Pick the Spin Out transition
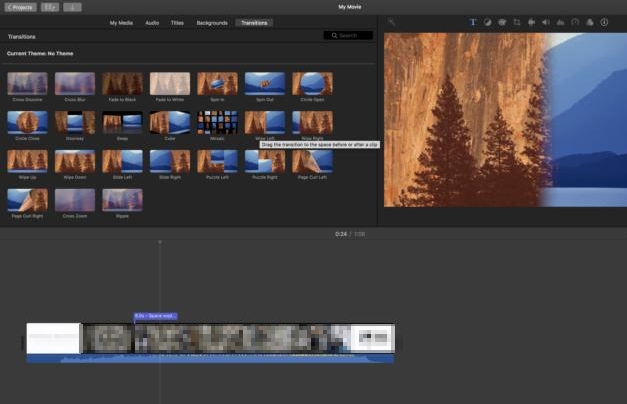This screenshot has width=627, height=404. coord(265,84)
